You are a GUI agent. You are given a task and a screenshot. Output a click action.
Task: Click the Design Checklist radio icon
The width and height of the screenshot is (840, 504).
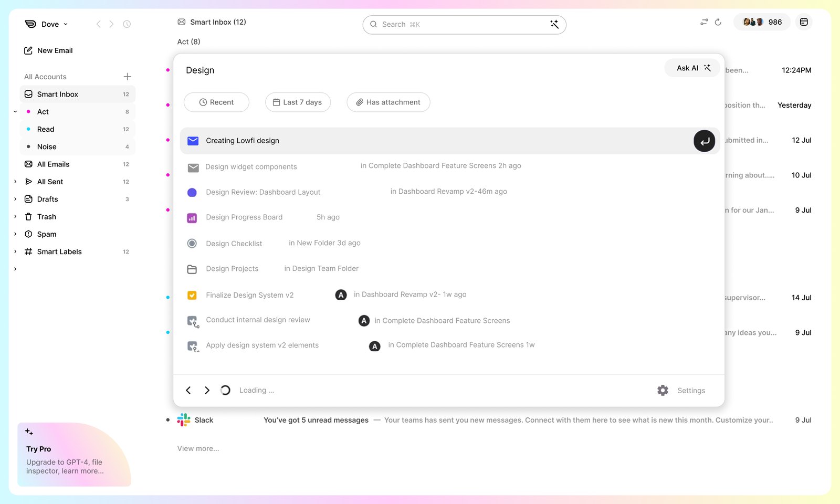pyautogui.click(x=192, y=244)
